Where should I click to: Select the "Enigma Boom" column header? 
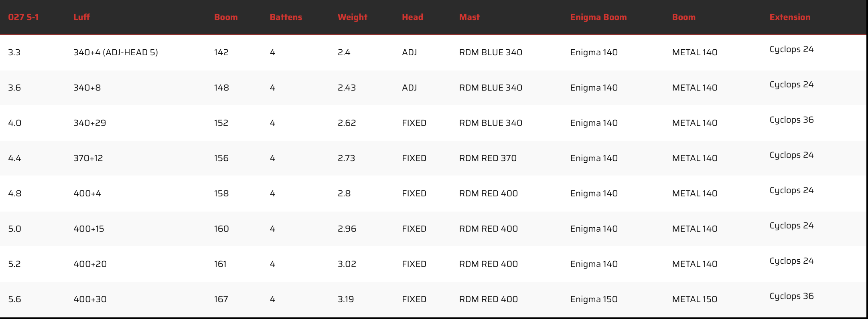pyautogui.click(x=598, y=17)
